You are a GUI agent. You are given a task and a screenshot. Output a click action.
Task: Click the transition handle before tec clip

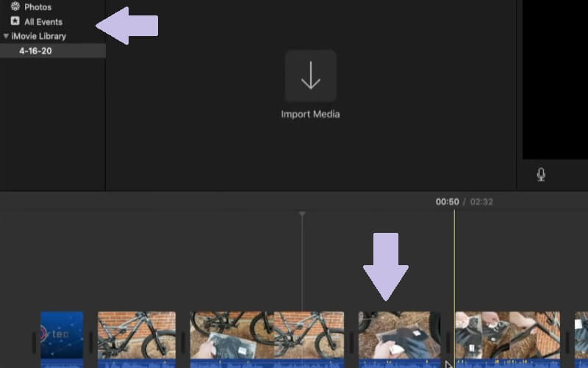(34, 342)
